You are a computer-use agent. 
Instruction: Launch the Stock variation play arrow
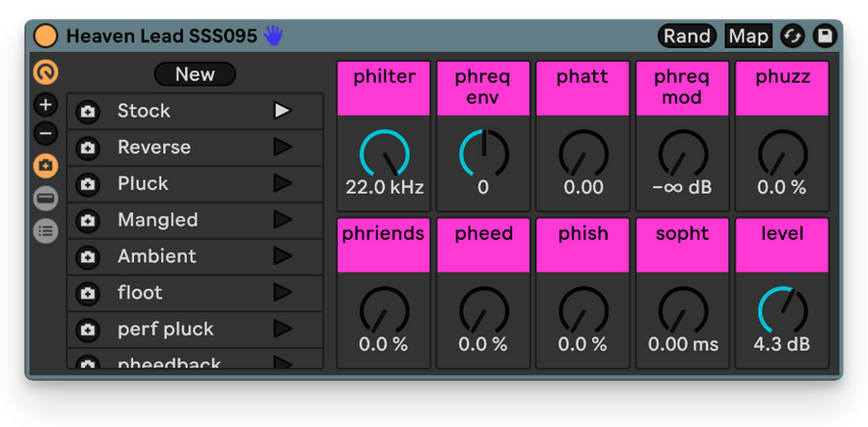tap(283, 111)
